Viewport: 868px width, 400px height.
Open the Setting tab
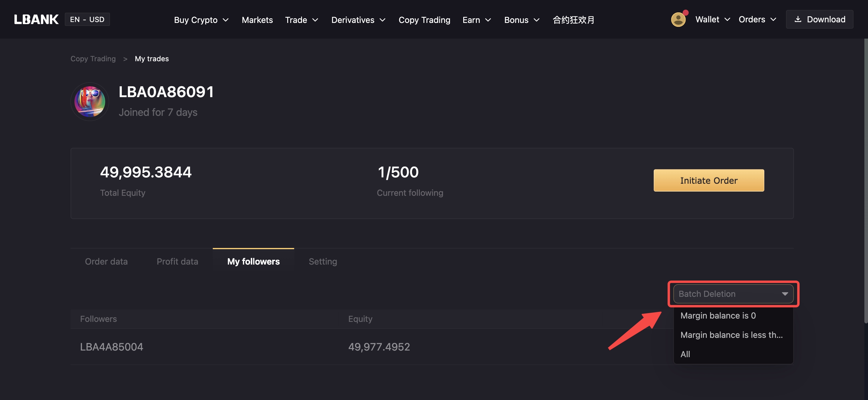(323, 261)
